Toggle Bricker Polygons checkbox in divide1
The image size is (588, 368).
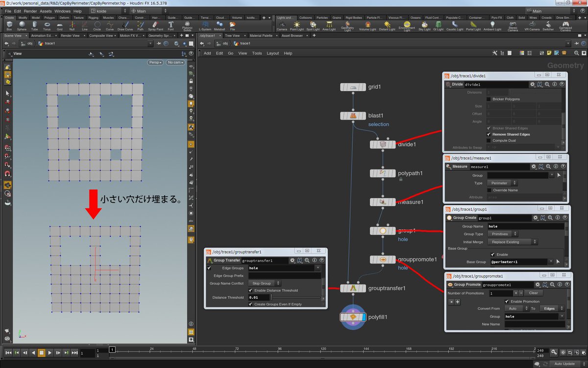click(489, 99)
